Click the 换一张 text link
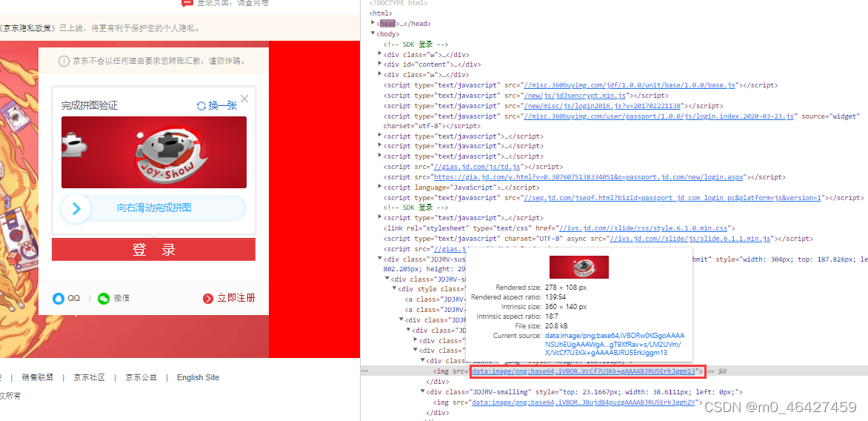The height and width of the screenshot is (421, 868). [x=222, y=106]
